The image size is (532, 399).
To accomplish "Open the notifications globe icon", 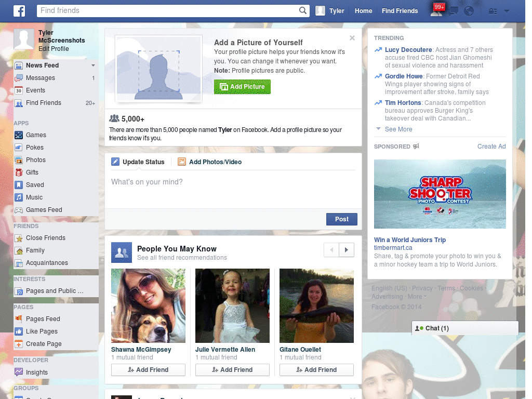I will 469,11.
